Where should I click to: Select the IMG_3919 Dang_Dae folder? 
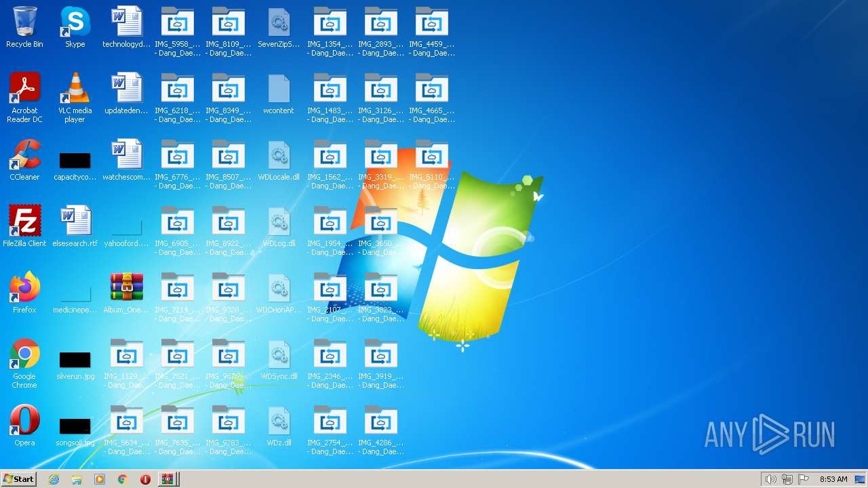pos(380,363)
